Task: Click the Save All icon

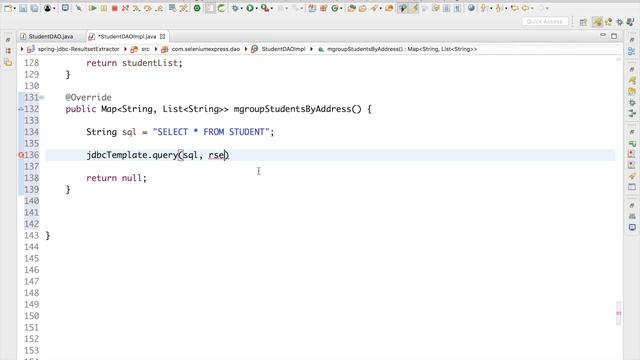Action: pos(34,8)
